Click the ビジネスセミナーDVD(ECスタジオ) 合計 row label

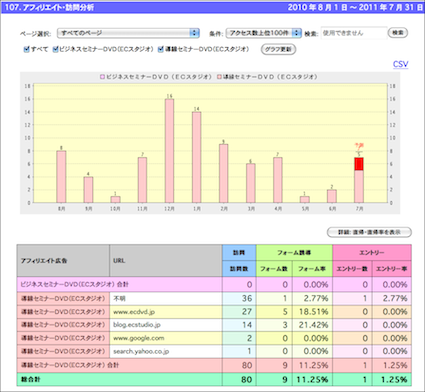[74, 285]
